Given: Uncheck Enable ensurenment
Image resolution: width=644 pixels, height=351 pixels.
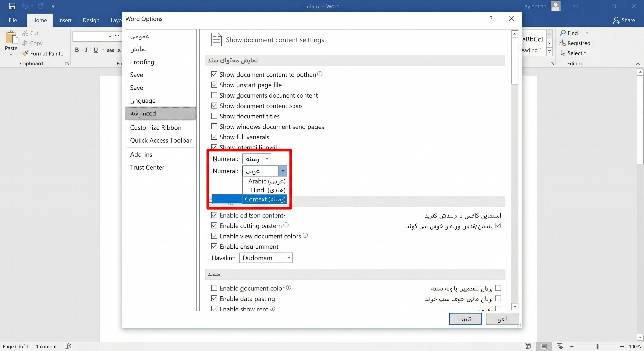Looking at the screenshot, I should 214,246.
